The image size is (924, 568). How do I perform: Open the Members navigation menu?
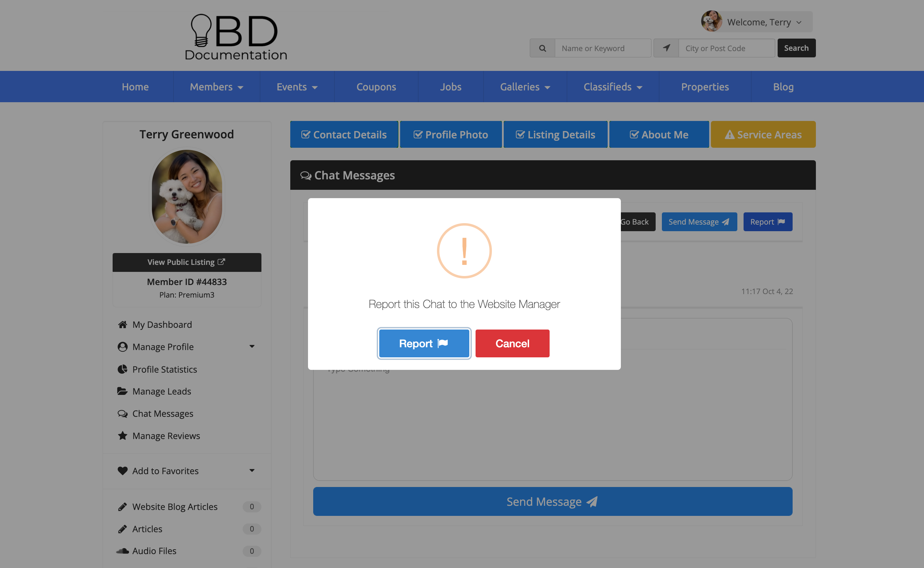[216, 87]
